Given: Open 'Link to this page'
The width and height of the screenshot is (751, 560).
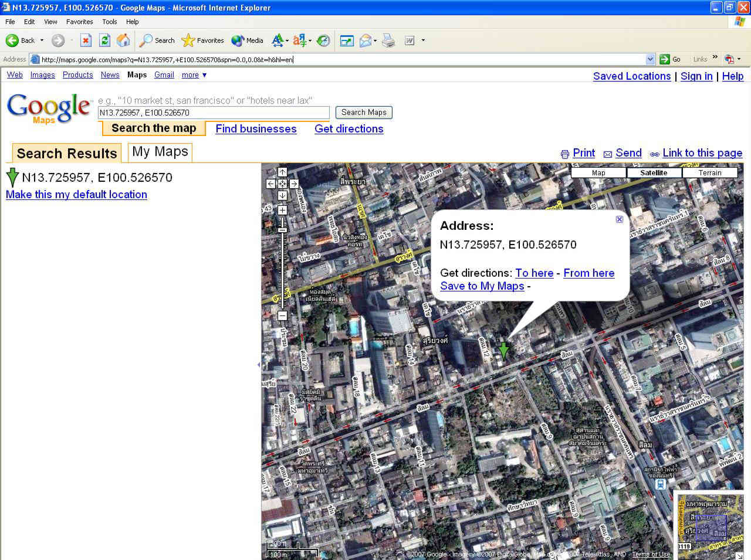Looking at the screenshot, I should tap(702, 153).
